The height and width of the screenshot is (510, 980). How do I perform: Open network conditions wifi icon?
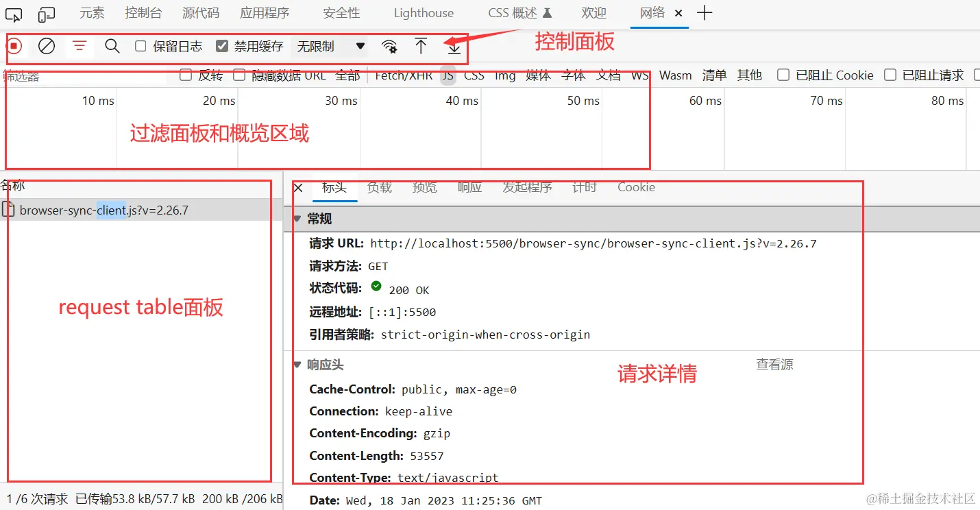389,46
